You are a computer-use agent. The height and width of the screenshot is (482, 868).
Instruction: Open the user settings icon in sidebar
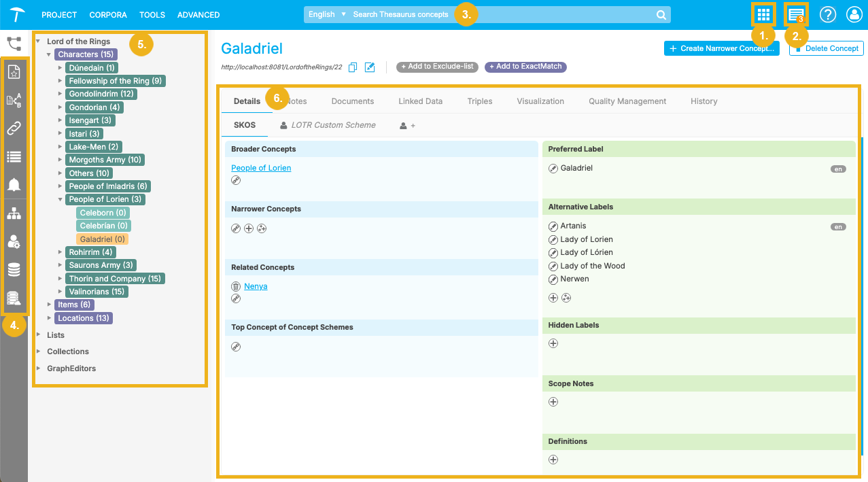(x=14, y=241)
